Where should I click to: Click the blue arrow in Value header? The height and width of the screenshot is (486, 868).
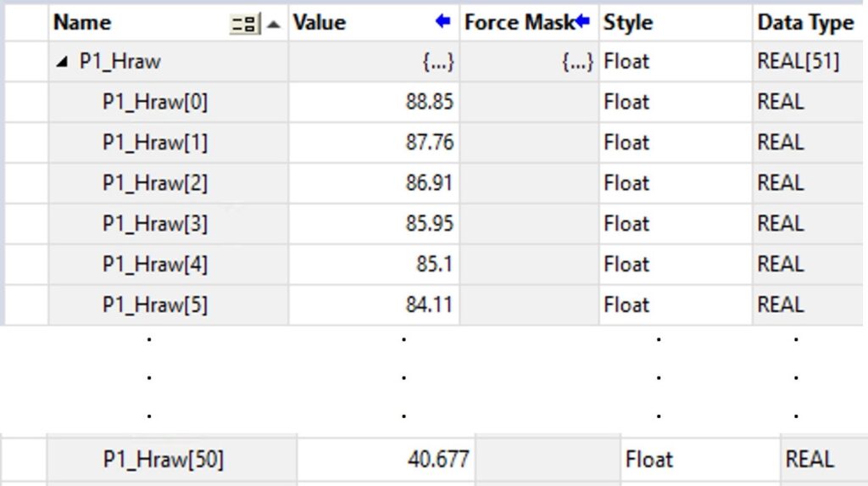pyautogui.click(x=442, y=22)
